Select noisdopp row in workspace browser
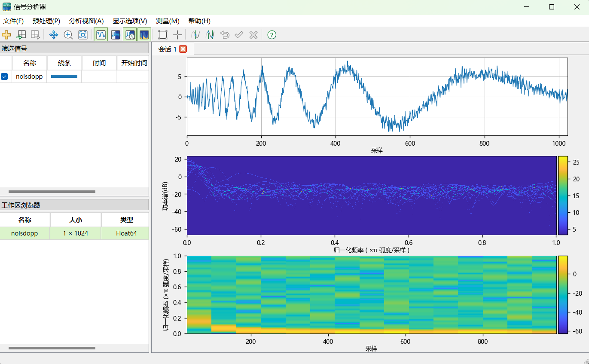This screenshot has height=364, width=589. [24, 233]
